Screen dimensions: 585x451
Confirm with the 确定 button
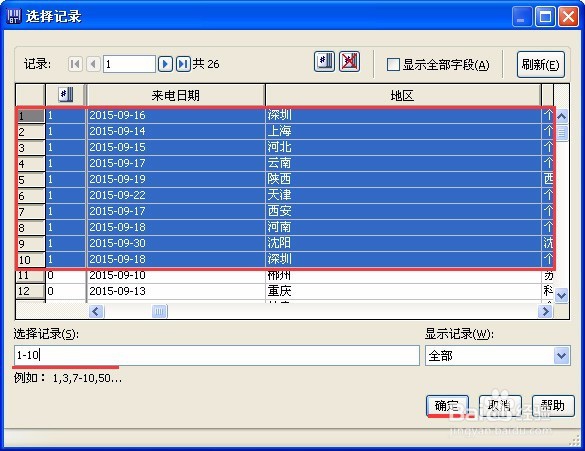(447, 405)
